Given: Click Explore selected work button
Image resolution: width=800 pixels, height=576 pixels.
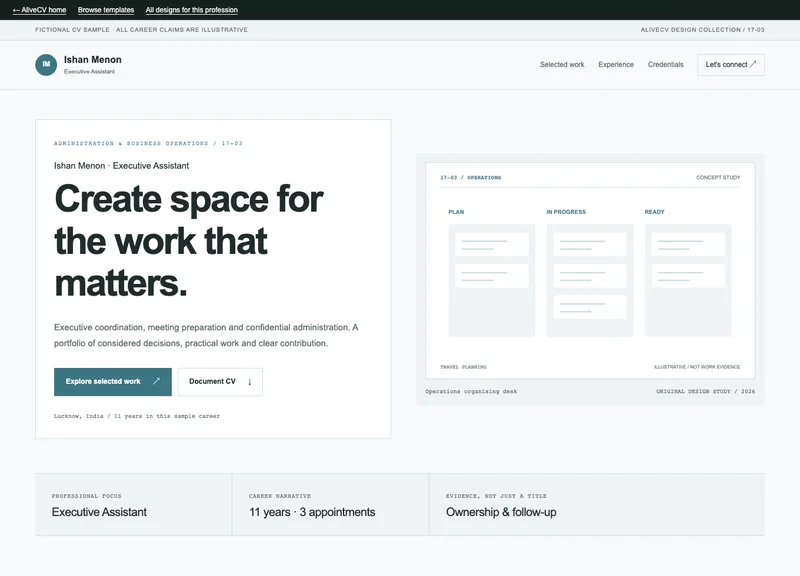Looking at the screenshot, I should (113, 382).
